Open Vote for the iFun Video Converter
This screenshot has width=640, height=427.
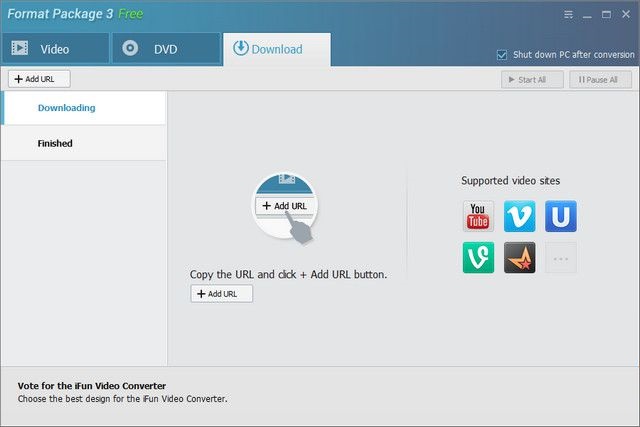click(92, 386)
